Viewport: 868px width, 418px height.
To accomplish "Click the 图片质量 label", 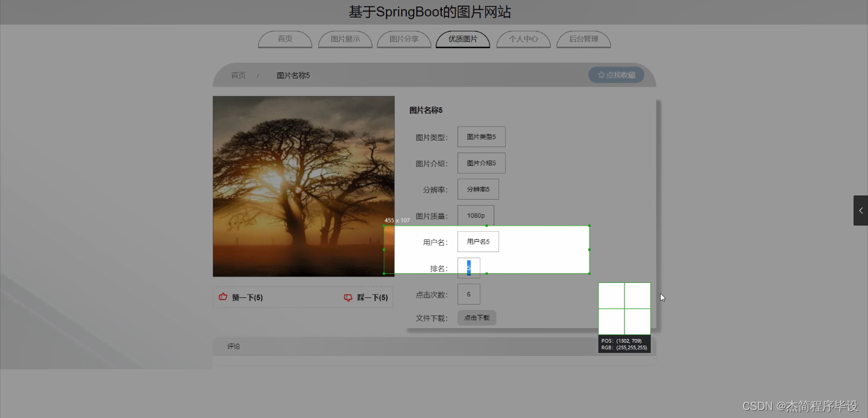I will pos(432,217).
